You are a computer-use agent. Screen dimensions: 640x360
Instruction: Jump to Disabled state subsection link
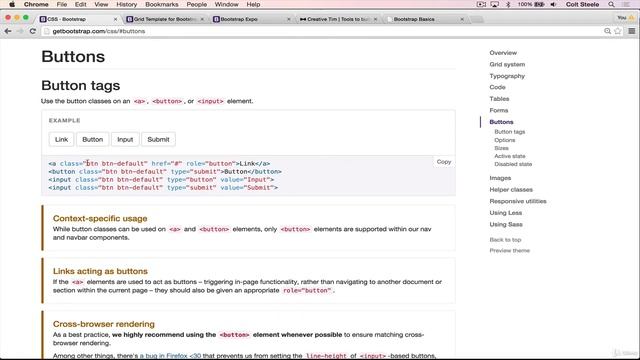(513, 164)
